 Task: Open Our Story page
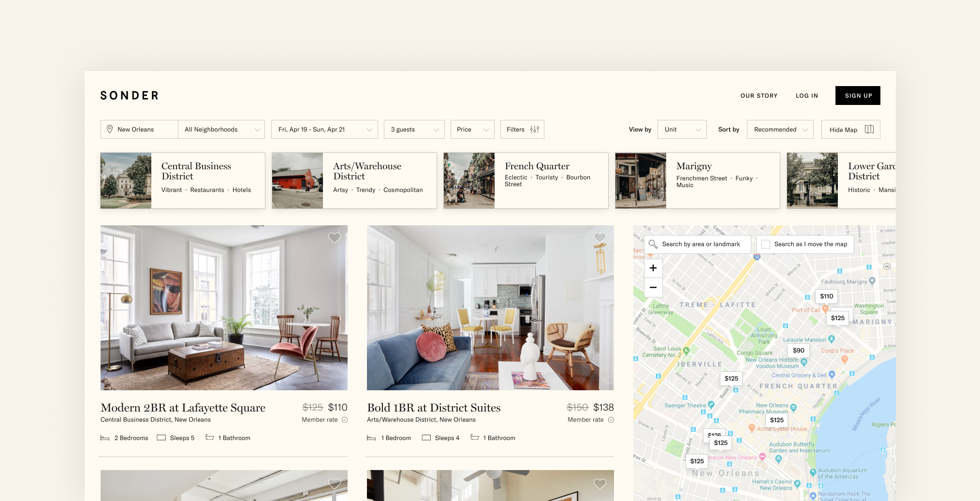(759, 96)
